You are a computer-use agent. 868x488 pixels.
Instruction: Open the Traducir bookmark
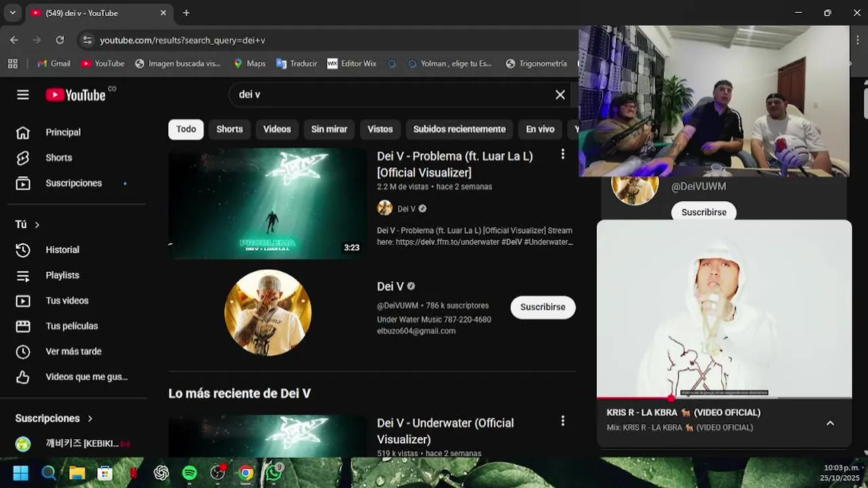(296, 63)
